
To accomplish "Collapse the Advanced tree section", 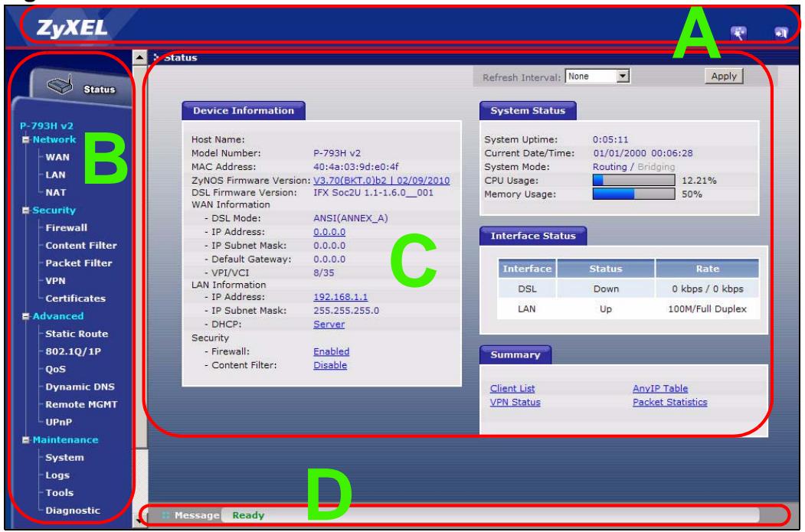I will 26,317.
